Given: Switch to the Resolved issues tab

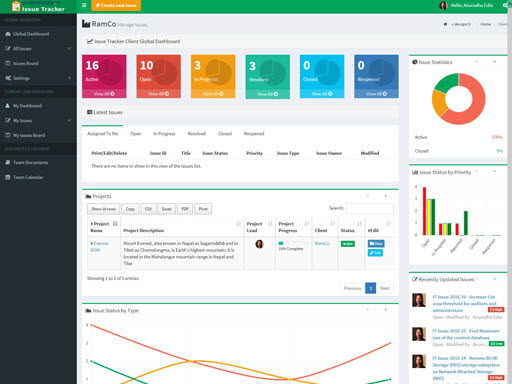Looking at the screenshot, I should 197,134.
